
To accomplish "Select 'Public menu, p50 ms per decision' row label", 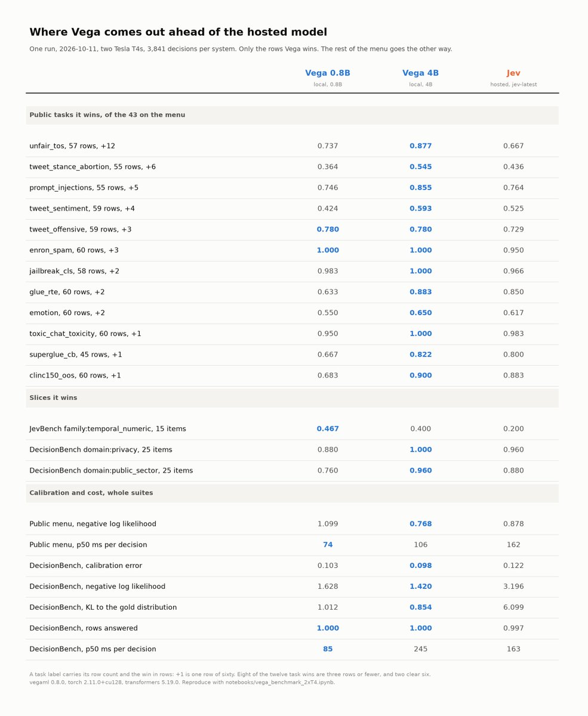I will click(x=88, y=545).
